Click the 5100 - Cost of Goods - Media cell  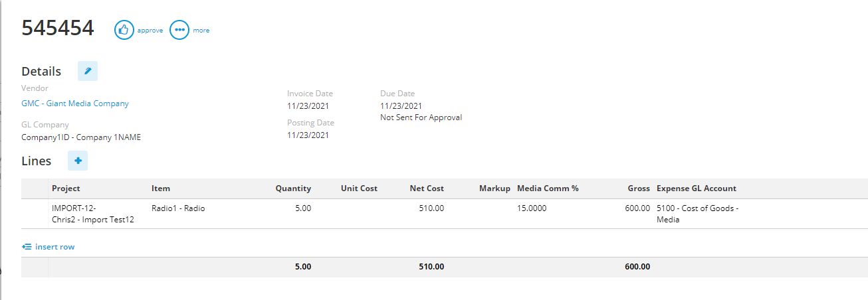click(x=698, y=214)
